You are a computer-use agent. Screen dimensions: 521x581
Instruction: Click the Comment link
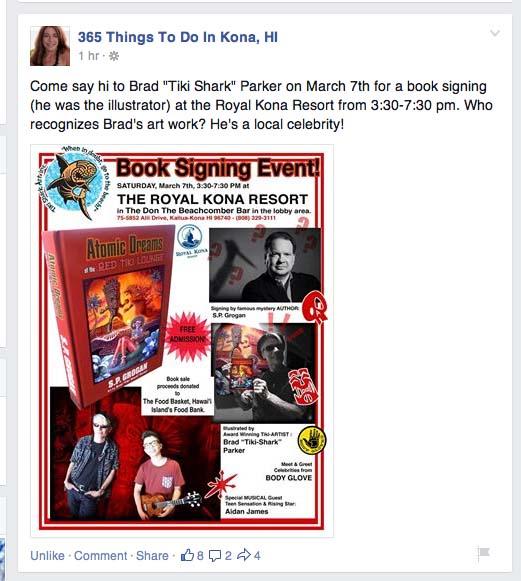coord(100,555)
